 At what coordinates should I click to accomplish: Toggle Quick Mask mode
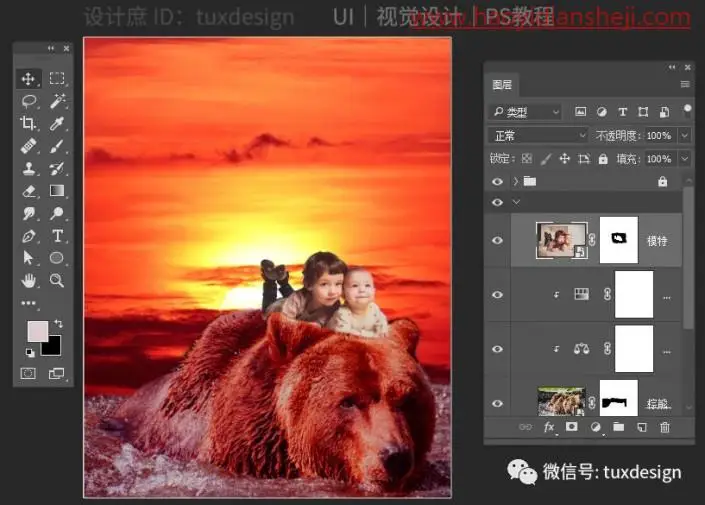(28, 373)
